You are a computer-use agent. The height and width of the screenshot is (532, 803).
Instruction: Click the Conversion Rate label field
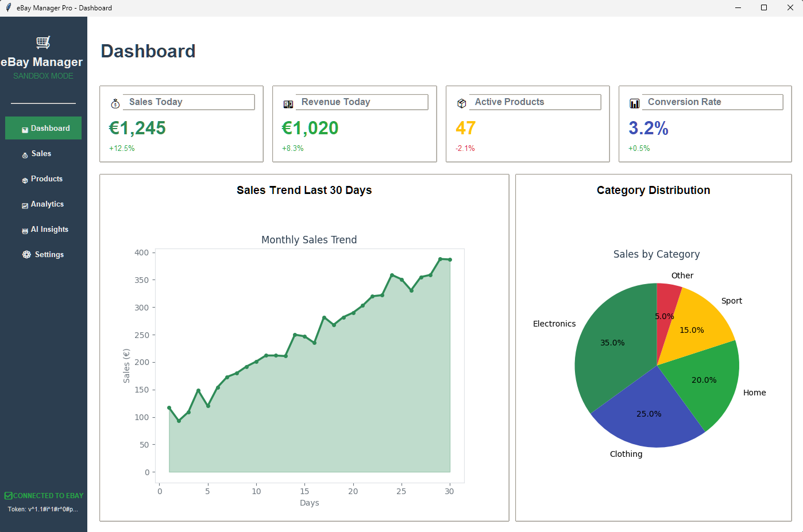pyautogui.click(x=712, y=102)
